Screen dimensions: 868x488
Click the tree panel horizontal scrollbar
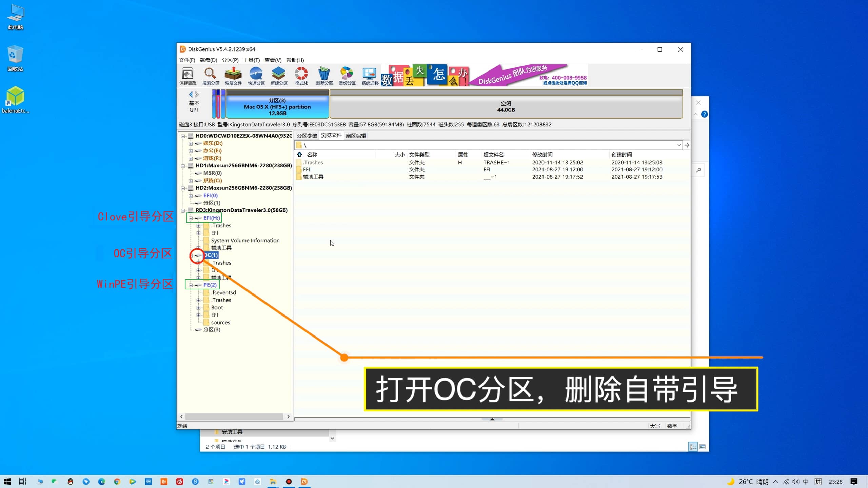pos(234,416)
